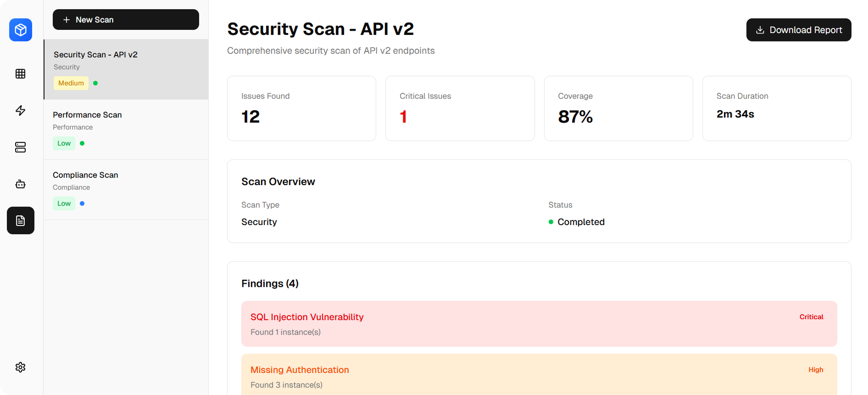Click the download arrow icon in the Download Report button
This screenshot has height=395, width=868.
[760, 30]
